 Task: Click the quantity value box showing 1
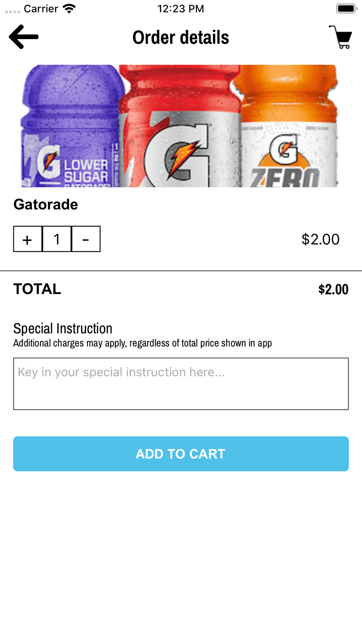click(x=57, y=239)
